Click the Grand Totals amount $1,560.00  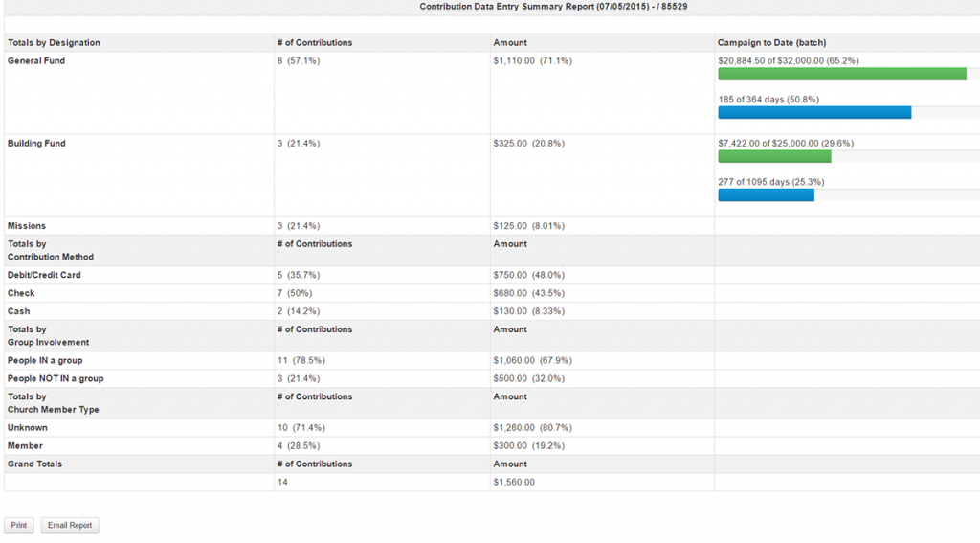pyautogui.click(x=514, y=483)
